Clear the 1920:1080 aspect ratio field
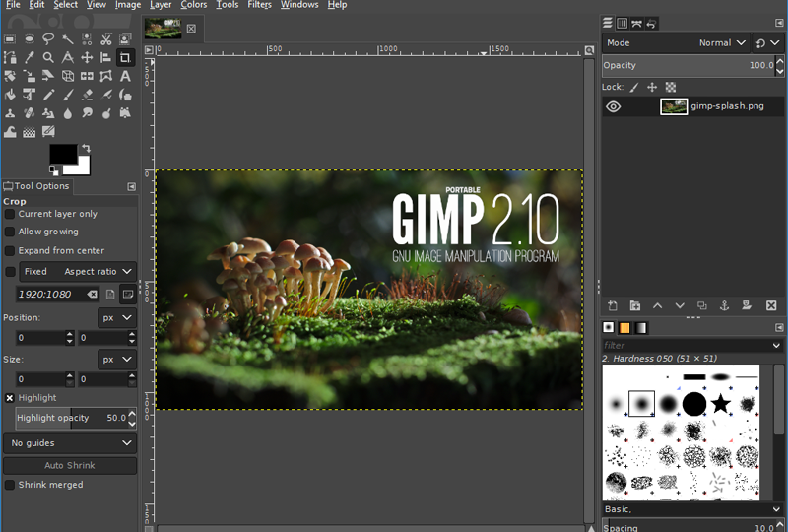The image size is (788, 532). click(x=92, y=295)
